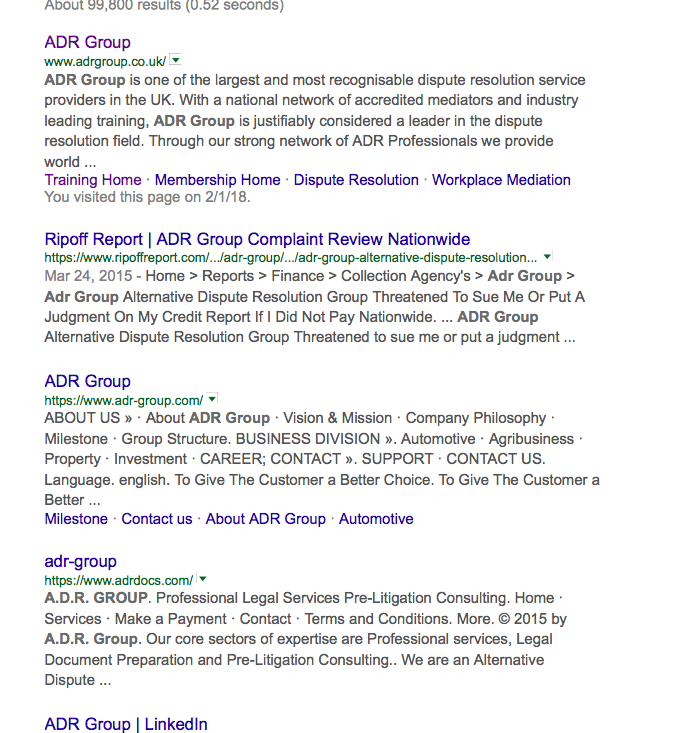Open the Contact us sitelink
The width and height of the screenshot is (695, 733).
point(157,519)
